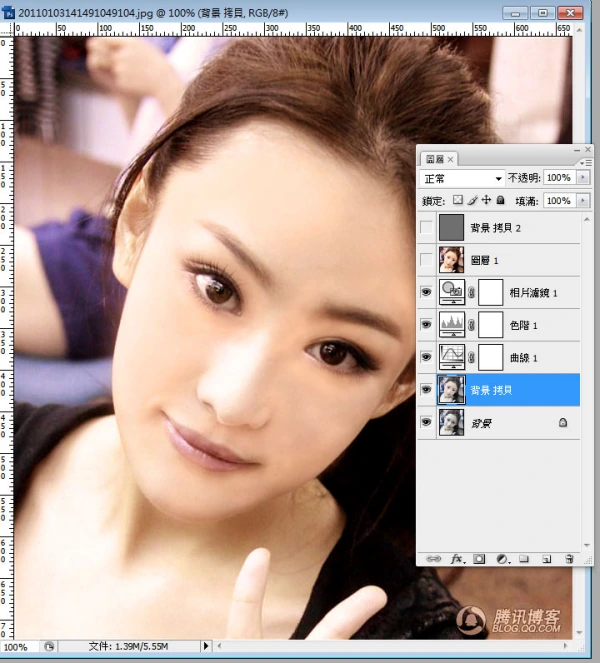Click the 填滿 fill value field
Viewport: 600px width, 663px height.
(560, 200)
